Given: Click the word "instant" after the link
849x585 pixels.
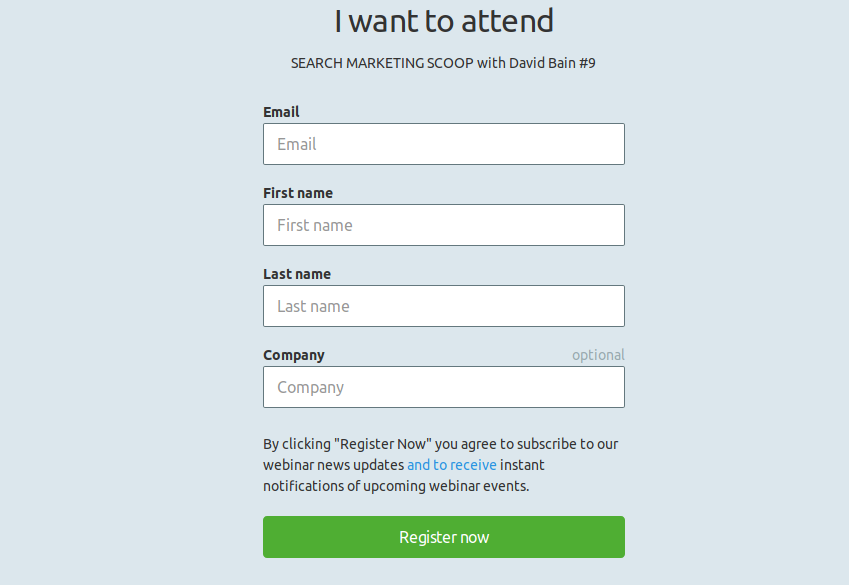Looking at the screenshot, I should [x=523, y=465].
